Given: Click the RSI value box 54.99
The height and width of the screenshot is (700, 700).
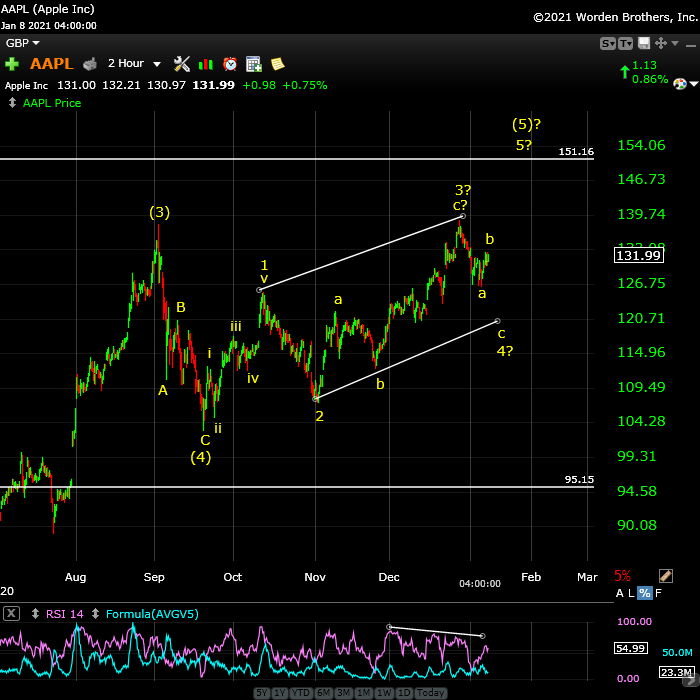Looking at the screenshot, I should coord(630,648).
